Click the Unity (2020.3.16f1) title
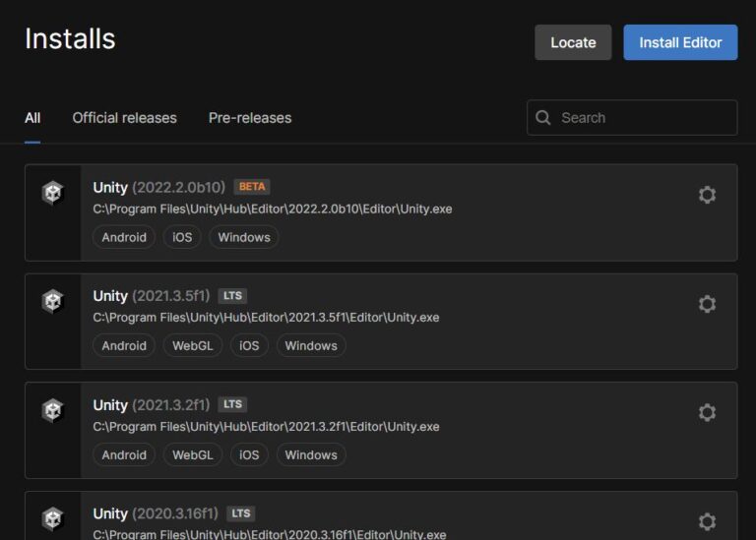 tap(156, 513)
